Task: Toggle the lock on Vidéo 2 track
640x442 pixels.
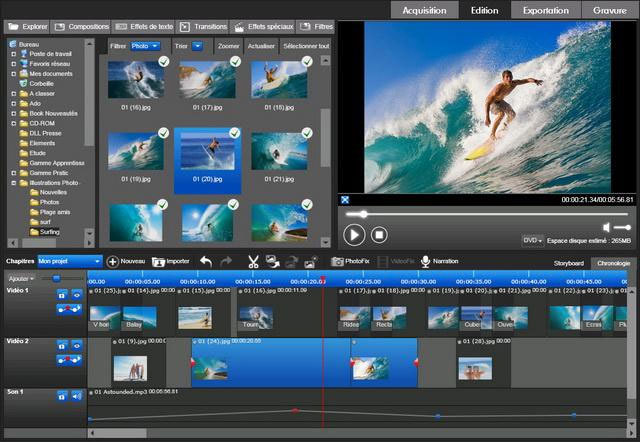Action: (61, 346)
